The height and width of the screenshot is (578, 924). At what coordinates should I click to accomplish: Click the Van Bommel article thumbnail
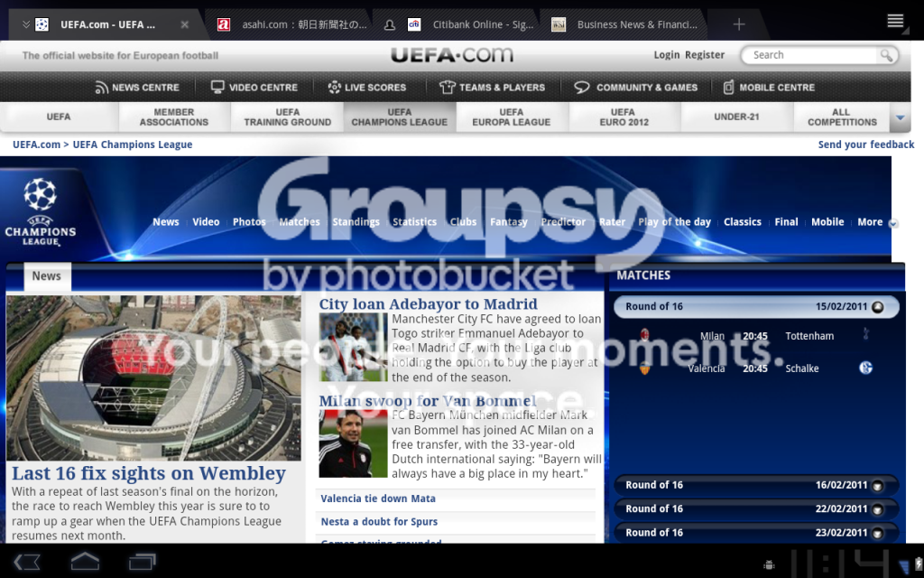[x=354, y=443]
